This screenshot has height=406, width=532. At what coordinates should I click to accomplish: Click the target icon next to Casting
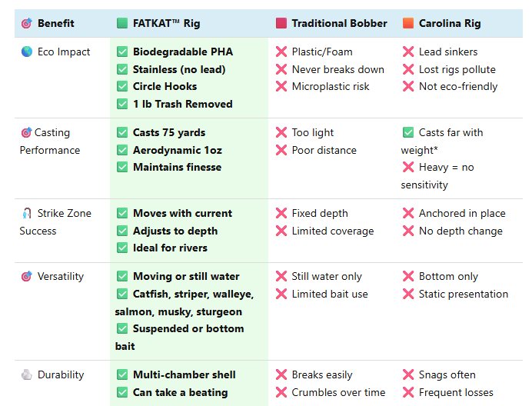tap(26, 132)
